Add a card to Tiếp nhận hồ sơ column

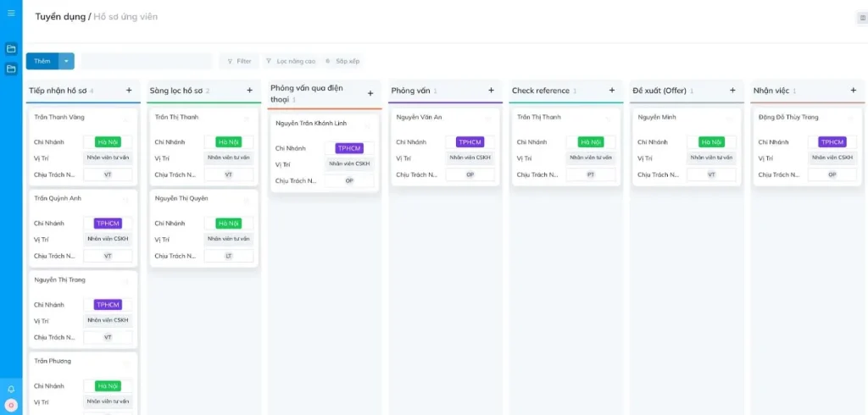(129, 91)
